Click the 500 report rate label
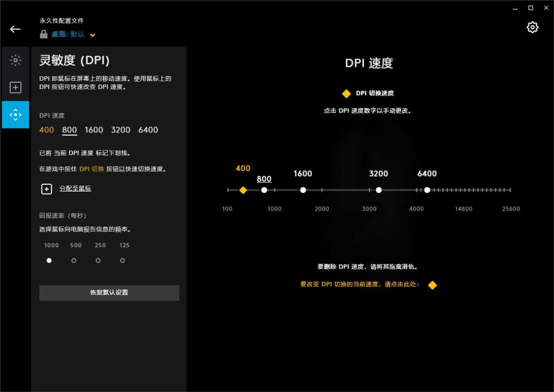 (x=76, y=245)
